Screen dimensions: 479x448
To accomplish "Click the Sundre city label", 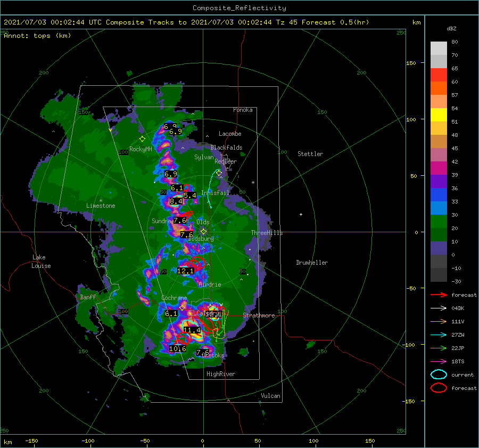I will click(x=162, y=221).
